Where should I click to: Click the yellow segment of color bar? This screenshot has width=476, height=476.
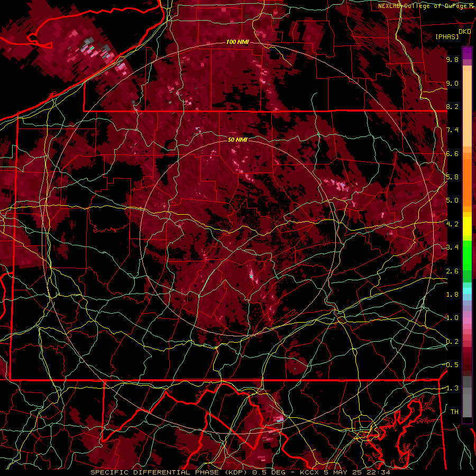pyautogui.click(x=467, y=226)
